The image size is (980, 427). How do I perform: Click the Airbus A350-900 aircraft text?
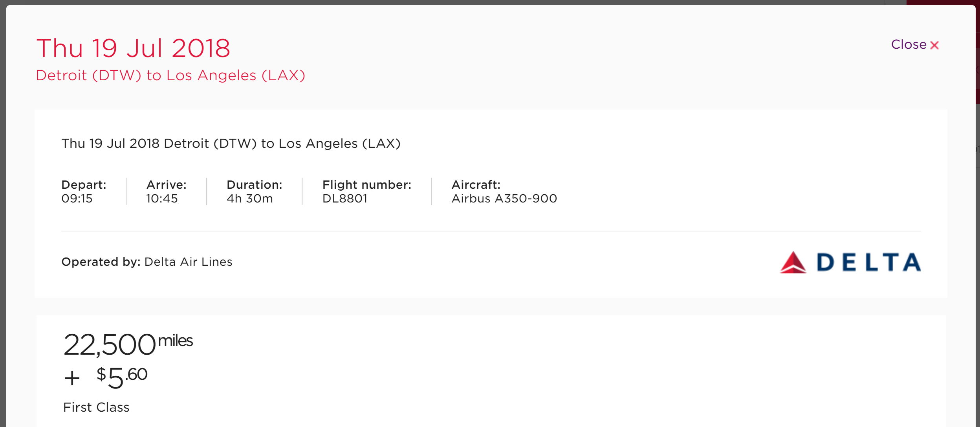(x=504, y=199)
